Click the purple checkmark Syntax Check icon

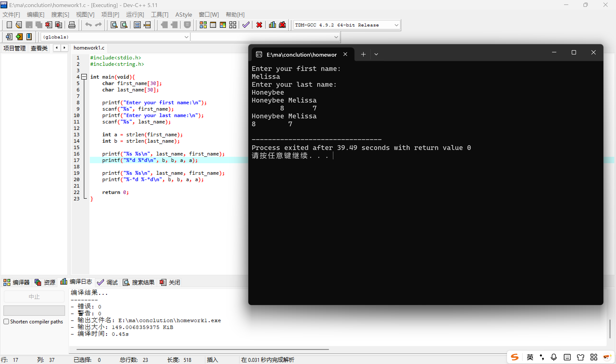[x=246, y=25]
